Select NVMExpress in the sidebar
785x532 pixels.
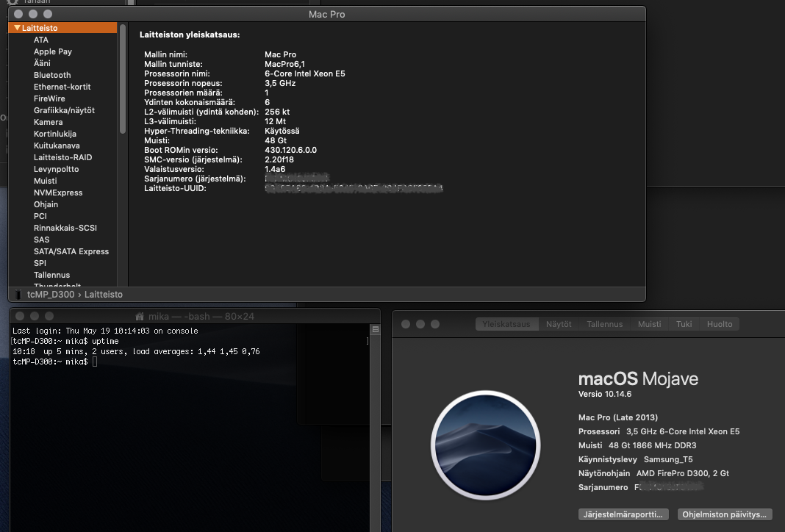pos(58,193)
